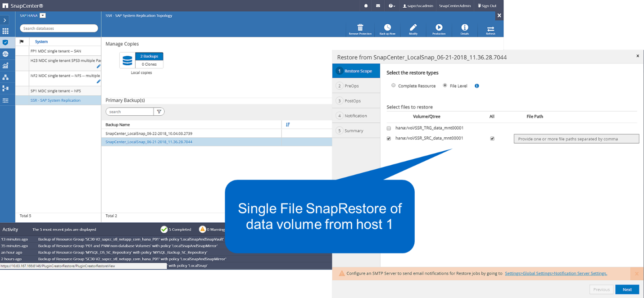The width and height of the screenshot is (644, 298).
Task: Open the help menu dropdown in header
Action: pos(392,6)
